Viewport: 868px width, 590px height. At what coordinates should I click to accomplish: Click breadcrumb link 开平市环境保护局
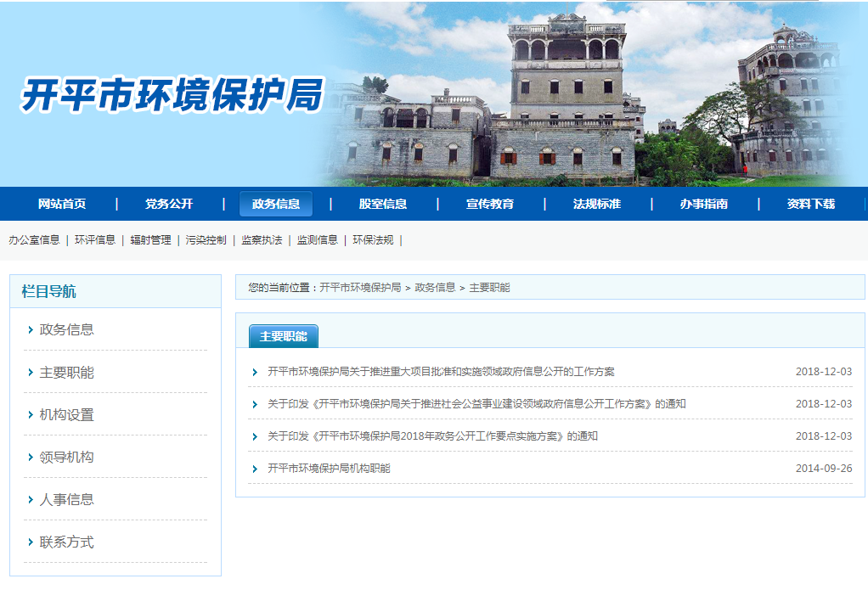pos(360,287)
